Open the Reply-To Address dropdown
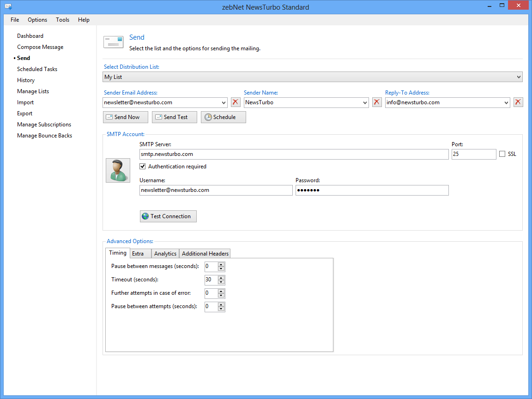 tap(507, 102)
